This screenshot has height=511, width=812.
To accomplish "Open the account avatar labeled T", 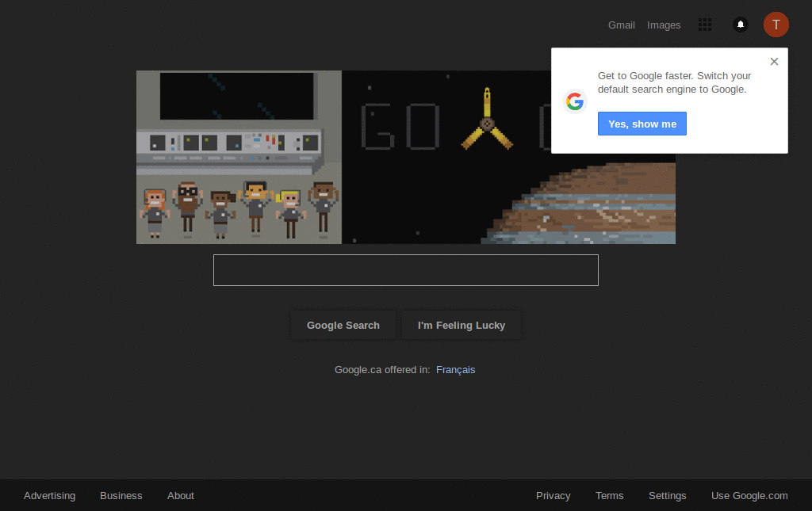I will (776, 25).
